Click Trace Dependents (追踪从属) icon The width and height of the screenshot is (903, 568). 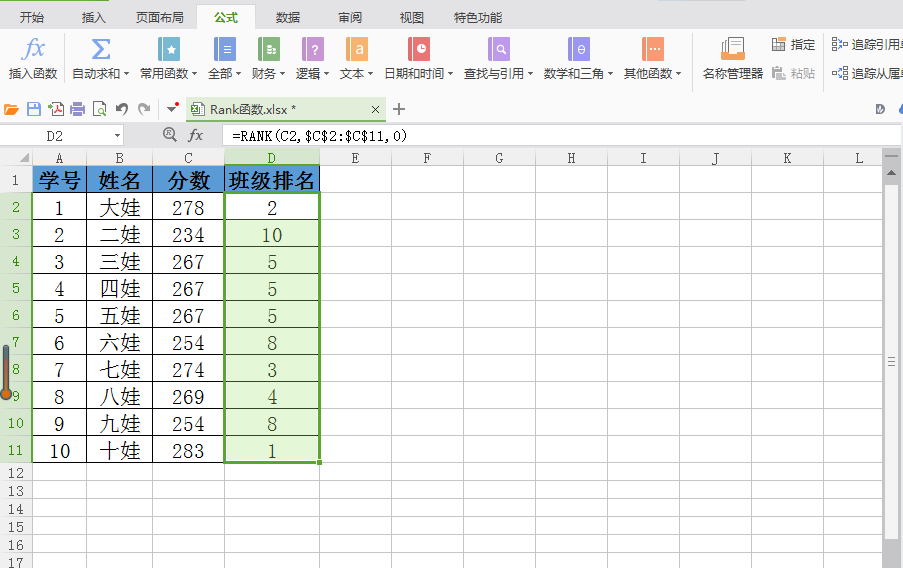pos(839,73)
